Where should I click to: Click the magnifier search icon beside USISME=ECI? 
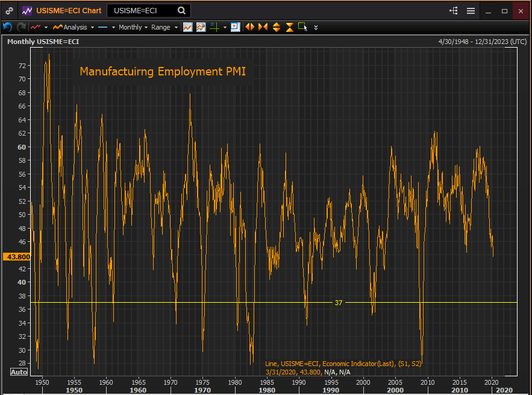point(182,11)
